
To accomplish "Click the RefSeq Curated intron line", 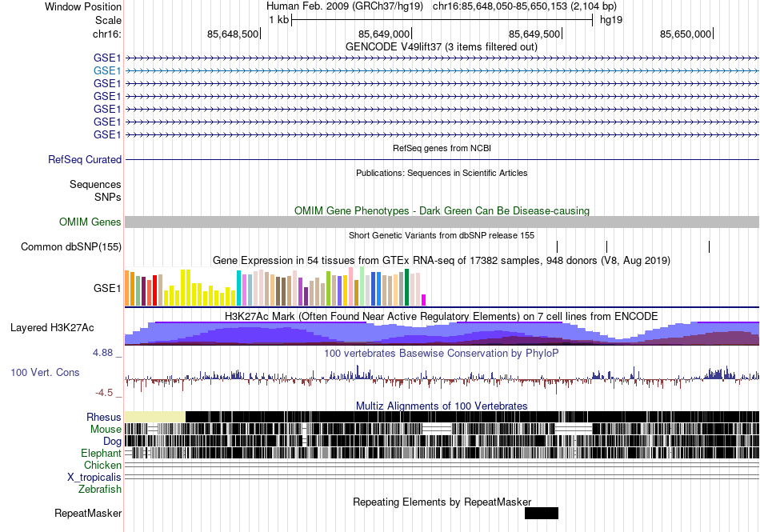I will point(442,159).
